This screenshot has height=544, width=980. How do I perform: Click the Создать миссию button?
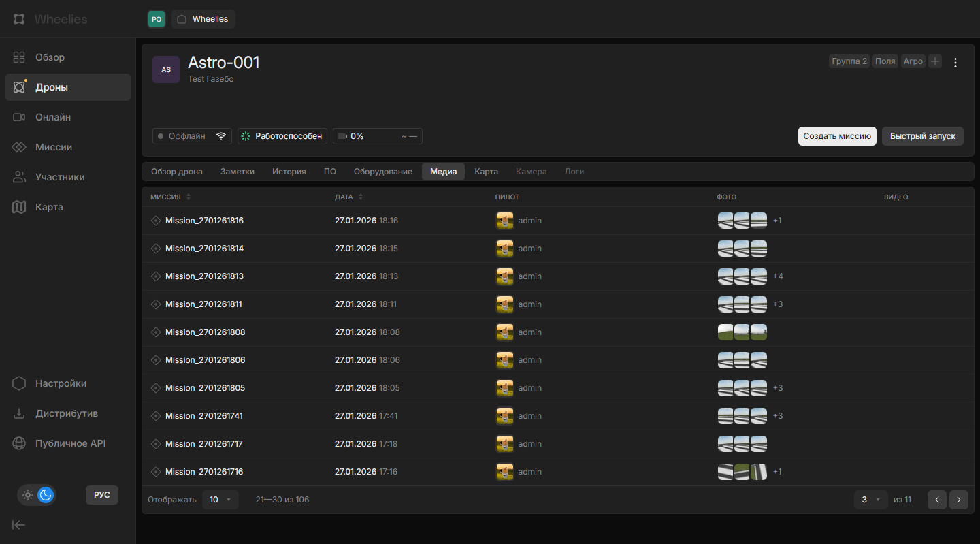(836, 136)
